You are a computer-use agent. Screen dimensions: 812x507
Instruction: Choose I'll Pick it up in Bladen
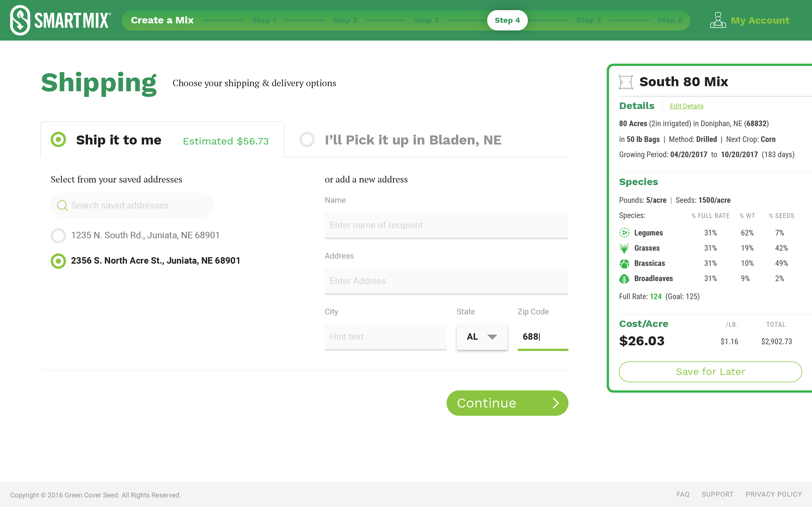click(x=307, y=139)
